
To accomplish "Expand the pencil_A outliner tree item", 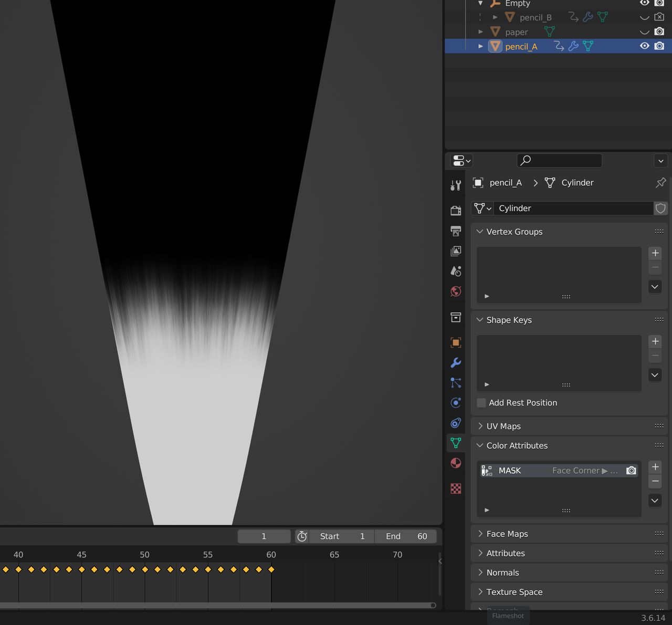I will 480,46.
